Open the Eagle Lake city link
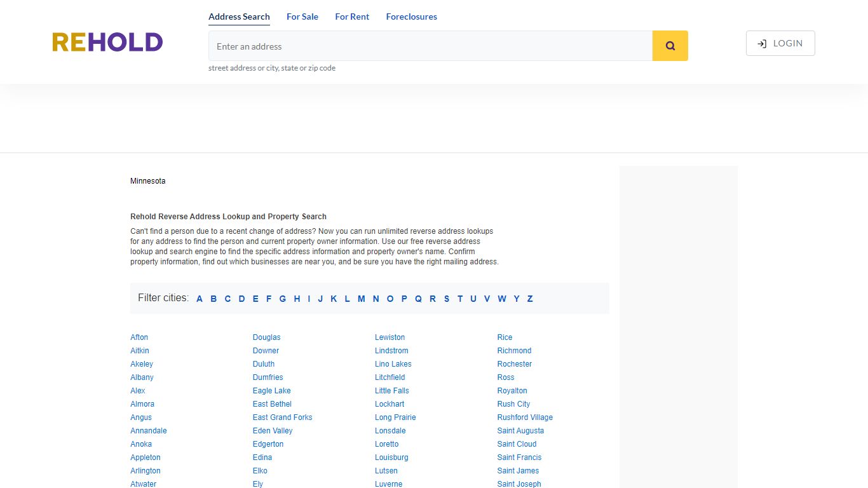Image resolution: width=868 pixels, height=488 pixels. click(x=271, y=391)
